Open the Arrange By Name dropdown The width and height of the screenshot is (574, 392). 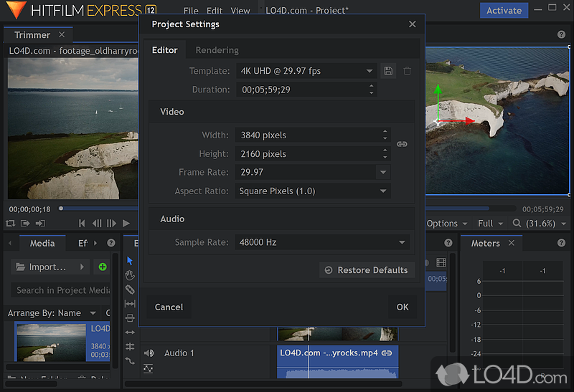pyautogui.click(x=52, y=313)
